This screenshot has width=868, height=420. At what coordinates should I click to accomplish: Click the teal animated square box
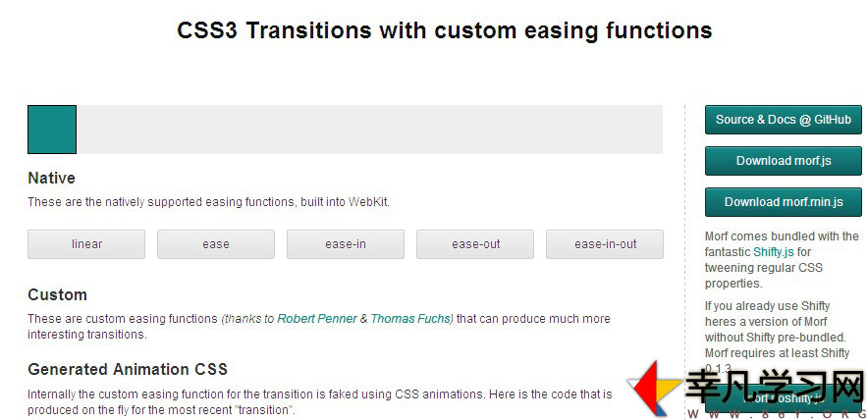tap(52, 130)
